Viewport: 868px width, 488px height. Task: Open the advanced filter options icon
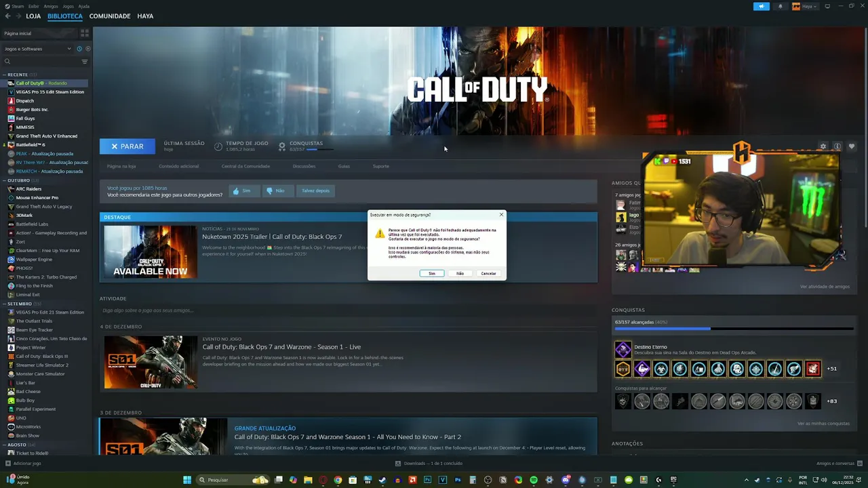(85, 62)
